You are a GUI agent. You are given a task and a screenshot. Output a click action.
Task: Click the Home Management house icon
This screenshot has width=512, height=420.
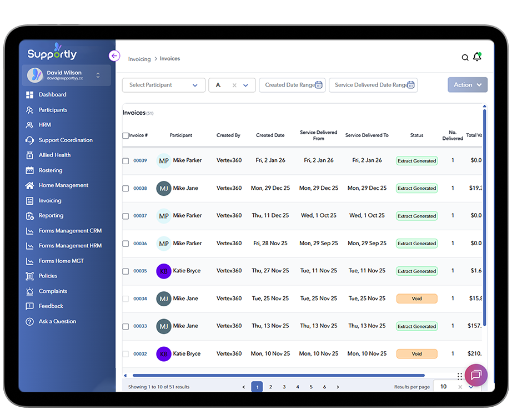(30, 185)
